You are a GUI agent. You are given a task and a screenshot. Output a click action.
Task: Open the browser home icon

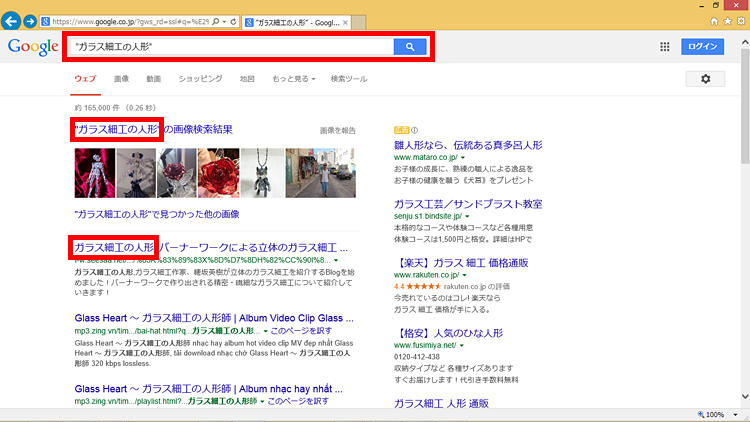click(714, 20)
